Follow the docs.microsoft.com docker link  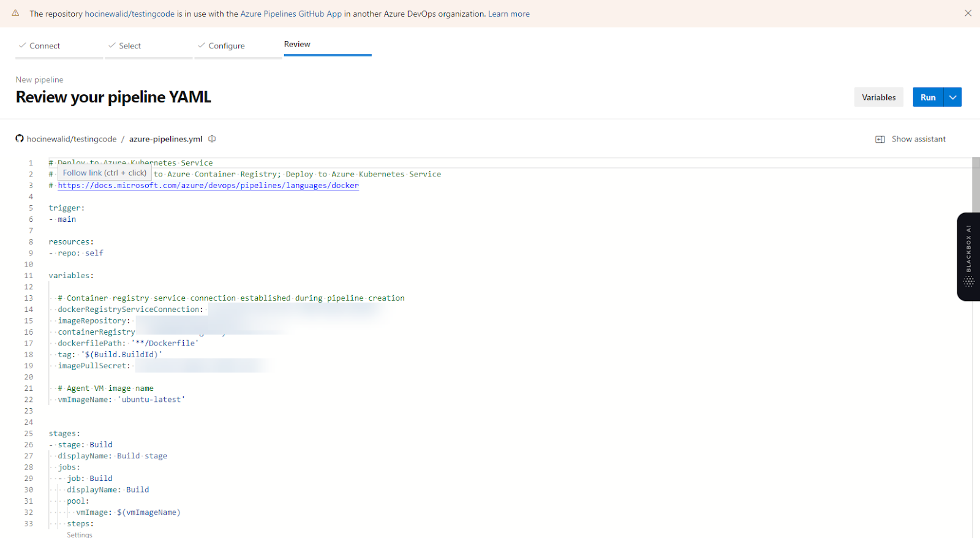pos(208,186)
